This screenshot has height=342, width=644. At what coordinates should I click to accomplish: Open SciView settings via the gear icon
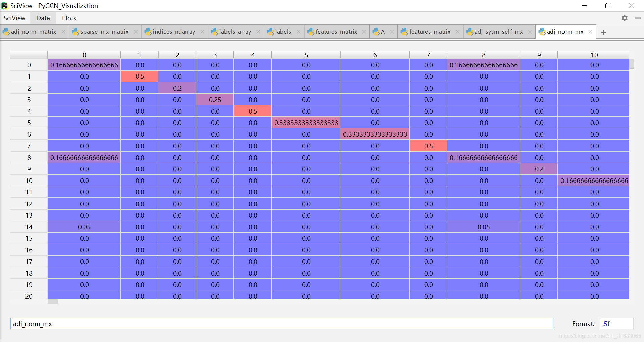pos(625,18)
